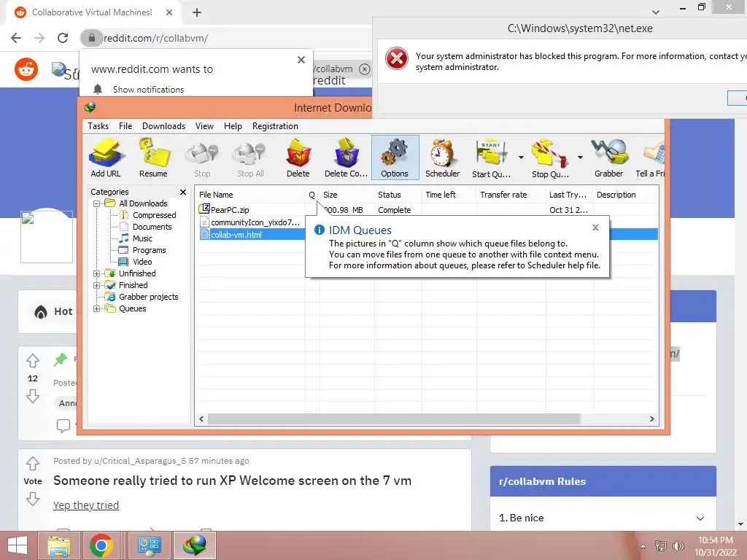Screen dimensions: 747x560
Task: Expand the 'Be nice' rule chevron
Action: 700,518
